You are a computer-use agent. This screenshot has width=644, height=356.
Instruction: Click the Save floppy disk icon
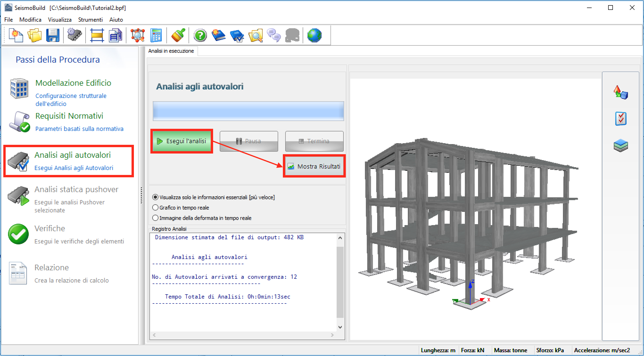pyautogui.click(x=53, y=35)
